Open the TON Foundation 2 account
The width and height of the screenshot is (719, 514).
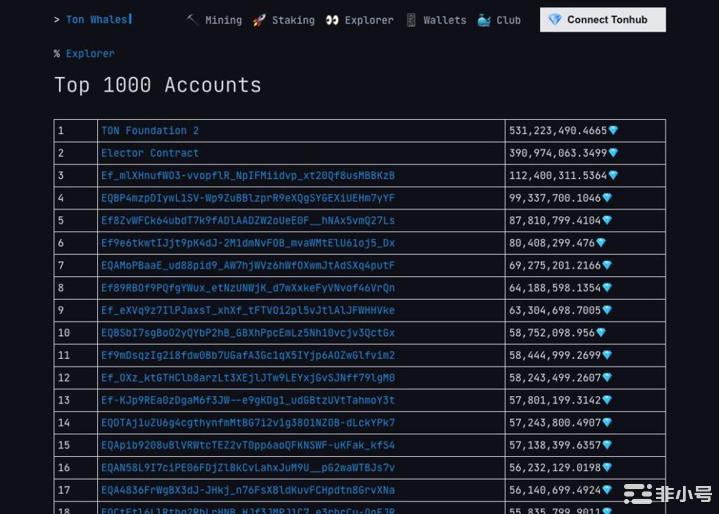150,131
